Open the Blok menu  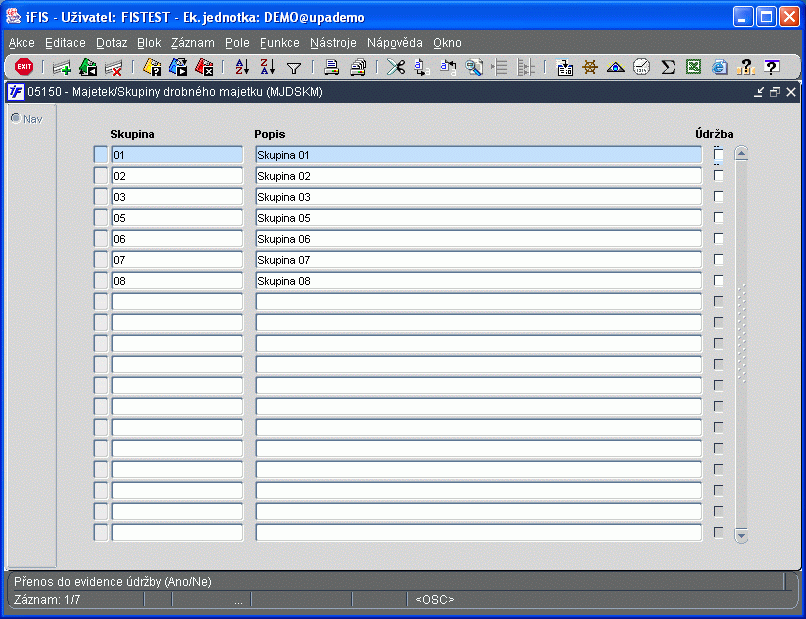149,43
